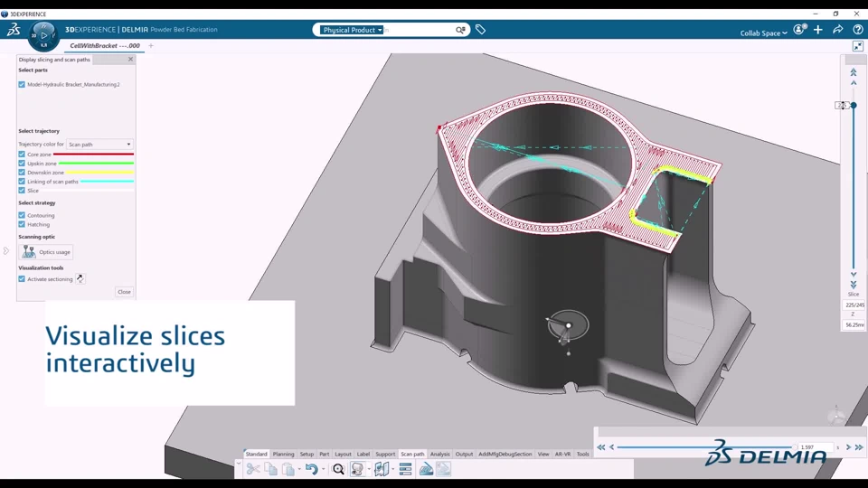Screen dimensions: 868x488
Task: Click the Upskin zone green color swatch
Action: (x=97, y=164)
